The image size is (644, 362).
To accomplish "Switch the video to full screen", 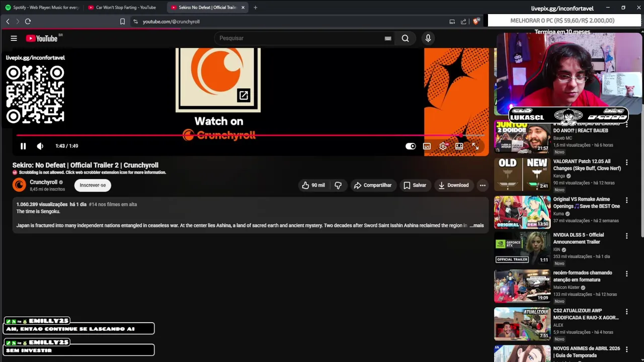I will click(x=475, y=146).
